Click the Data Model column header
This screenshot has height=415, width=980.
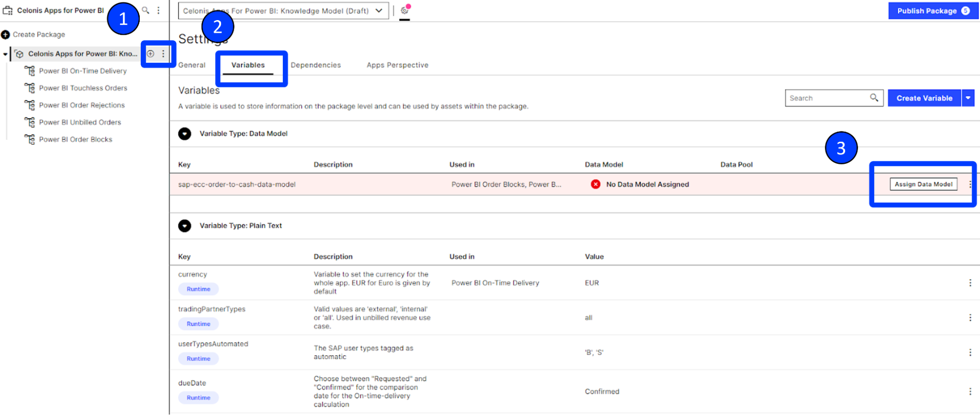(604, 164)
